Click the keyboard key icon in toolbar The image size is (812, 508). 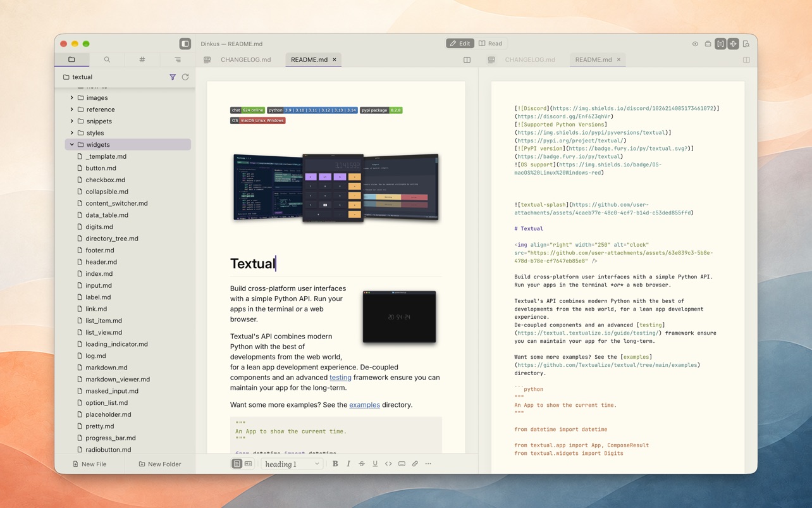point(402,464)
